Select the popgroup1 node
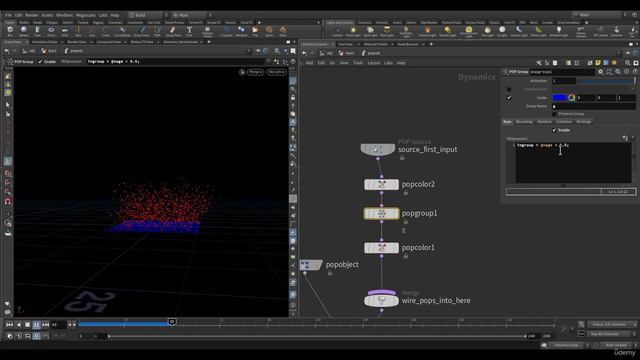This screenshot has width=640, height=360. coord(382,213)
